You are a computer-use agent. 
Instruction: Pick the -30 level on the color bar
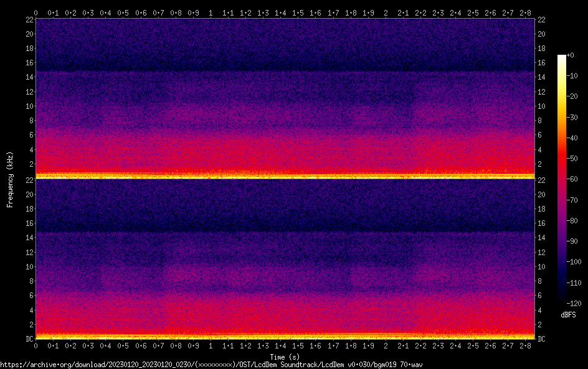(x=570, y=118)
